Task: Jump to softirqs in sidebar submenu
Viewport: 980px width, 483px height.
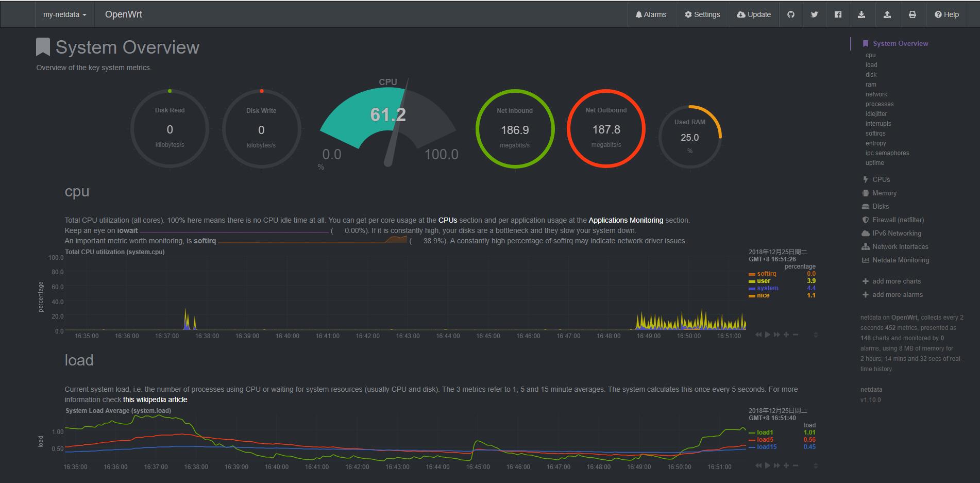Action: click(875, 134)
